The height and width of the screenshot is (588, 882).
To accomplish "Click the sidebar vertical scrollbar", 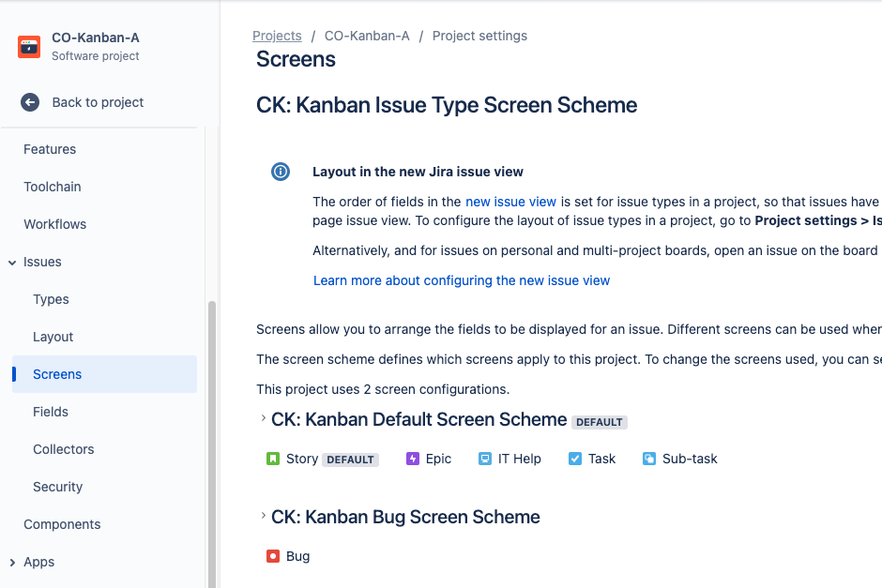I will [x=212, y=445].
